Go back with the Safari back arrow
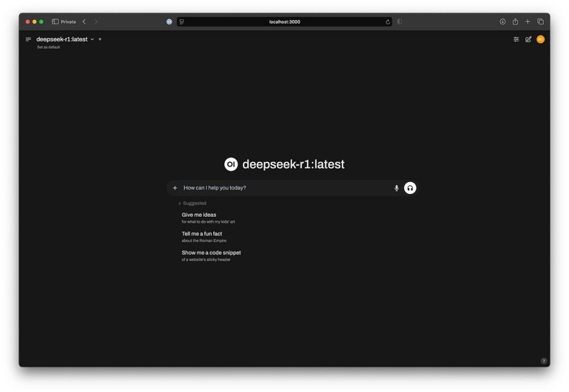Viewport: 569px width, 392px height. tap(84, 22)
